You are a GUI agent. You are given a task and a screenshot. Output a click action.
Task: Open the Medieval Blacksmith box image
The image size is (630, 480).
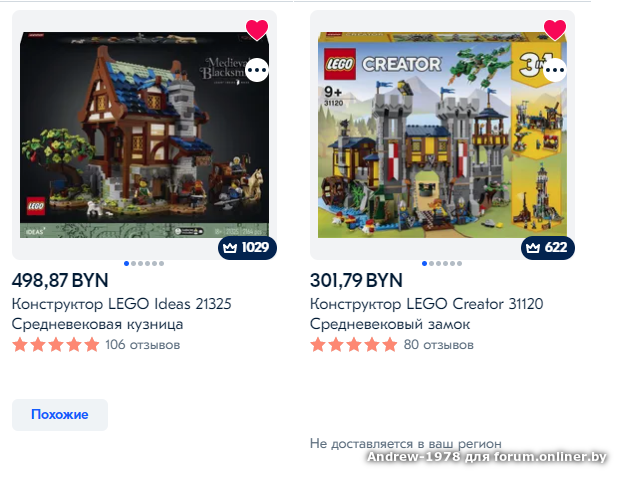click(144, 135)
